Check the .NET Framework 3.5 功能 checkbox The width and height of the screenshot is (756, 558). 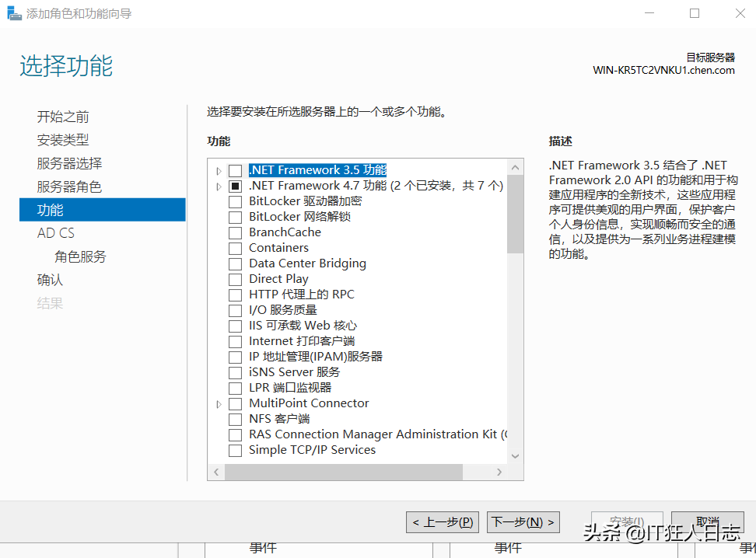click(236, 170)
